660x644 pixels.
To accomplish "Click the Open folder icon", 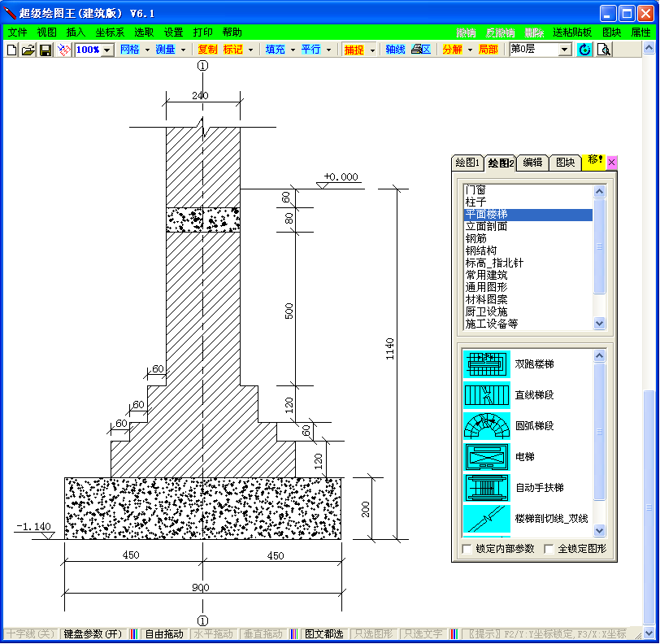I will coord(28,50).
